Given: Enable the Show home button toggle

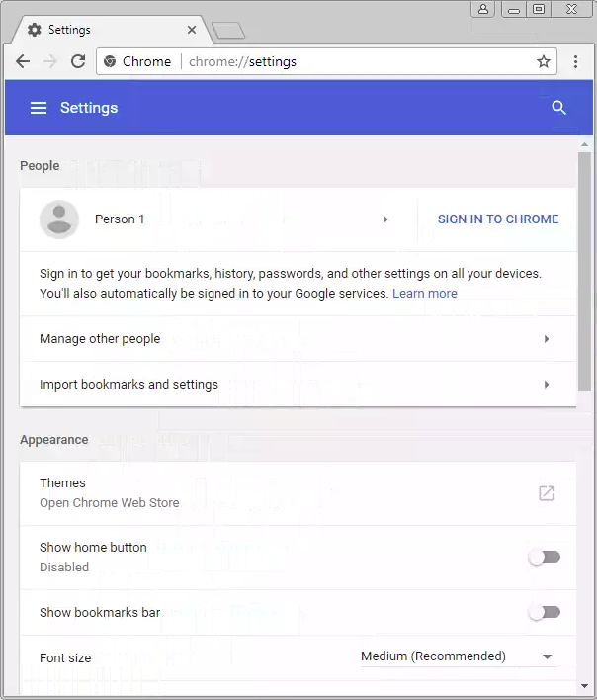Looking at the screenshot, I should tap(545, 557).
